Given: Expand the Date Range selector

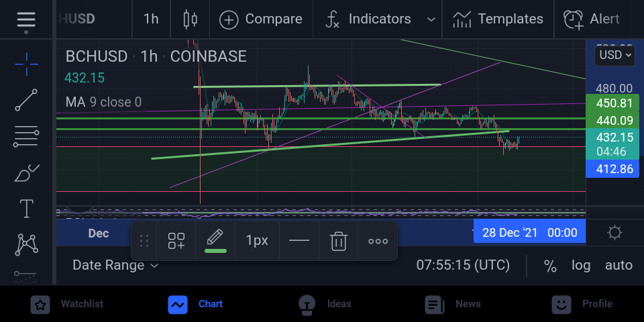Looking at the screenshot, I should (115, 266).
